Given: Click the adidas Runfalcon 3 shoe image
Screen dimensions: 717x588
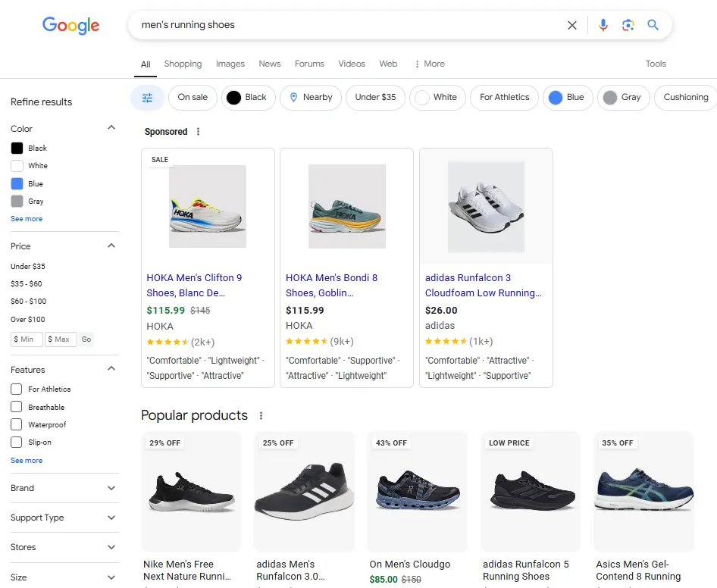Looking at the screenshot, I should tap(486, 207).
